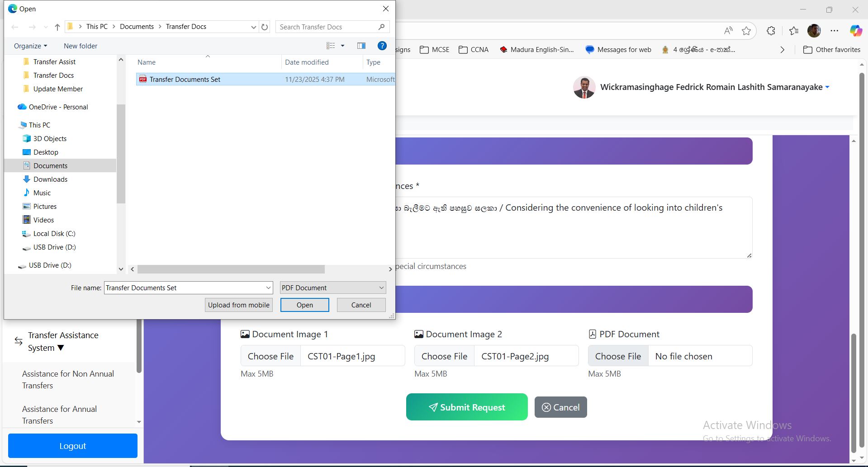Click Upload from mobile button
Screen dimensions: 868x467
pyautogui.click(x=238, y=305)
